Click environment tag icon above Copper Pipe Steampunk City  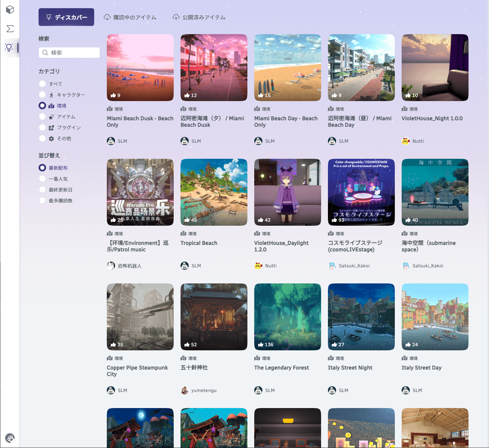point(110,358)
